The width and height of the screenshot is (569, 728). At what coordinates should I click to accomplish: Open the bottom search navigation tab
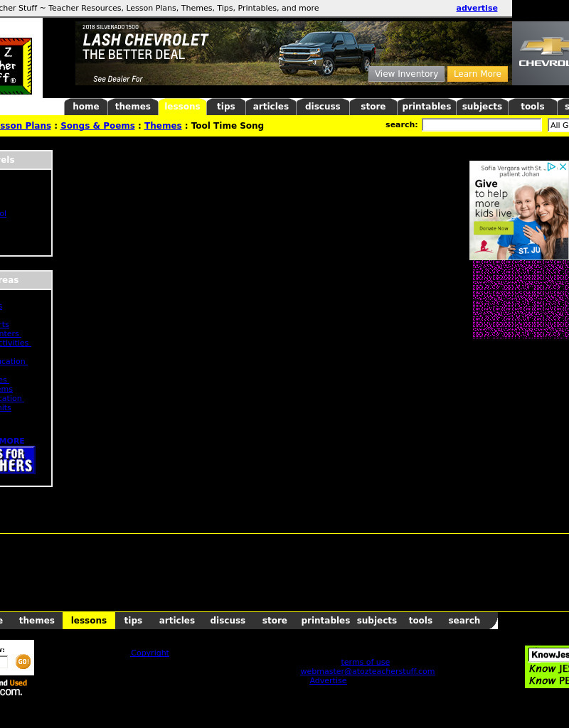[464, 621]
